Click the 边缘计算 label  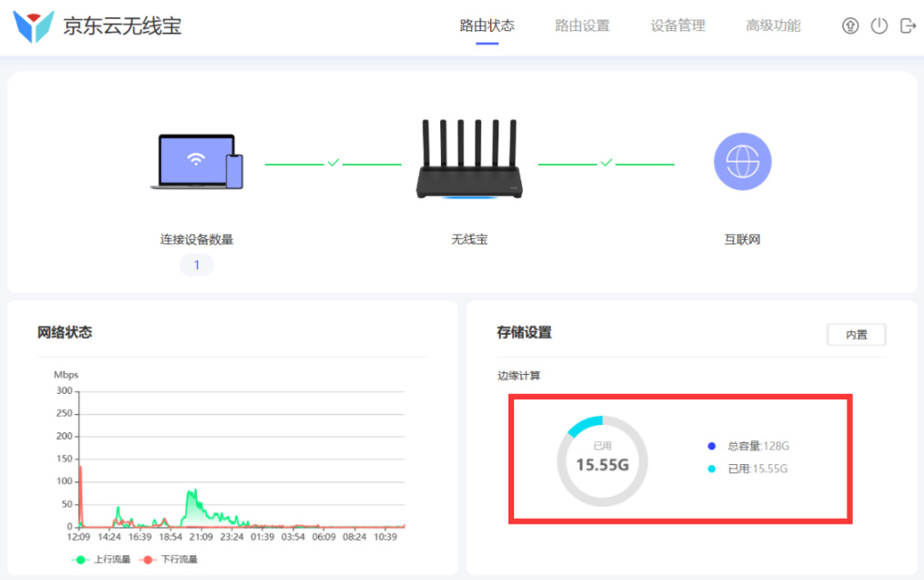[x=518, y=376]
